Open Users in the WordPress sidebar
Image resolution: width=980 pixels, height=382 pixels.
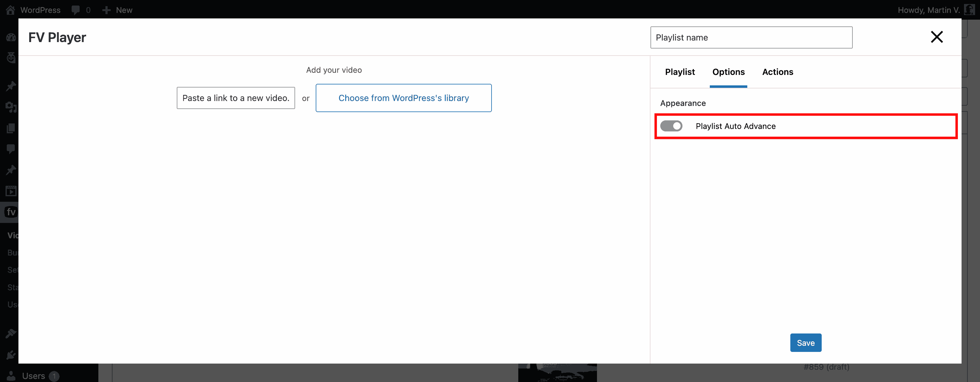coord(33,376)
